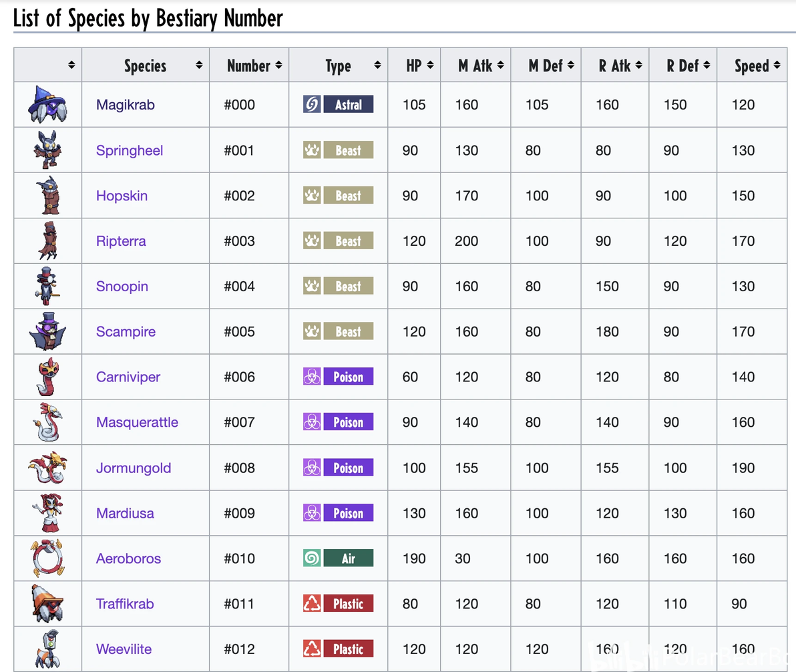Viewport: 796px width, 672px height.
Task: Sort table by Number column
Action: pyautogui.click(x=278, y=65)
